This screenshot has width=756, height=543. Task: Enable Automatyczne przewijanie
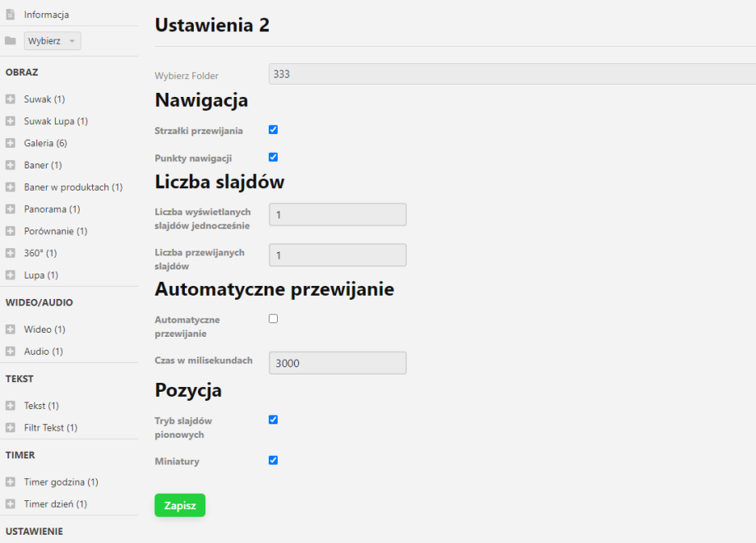click(x=273, y=318)
